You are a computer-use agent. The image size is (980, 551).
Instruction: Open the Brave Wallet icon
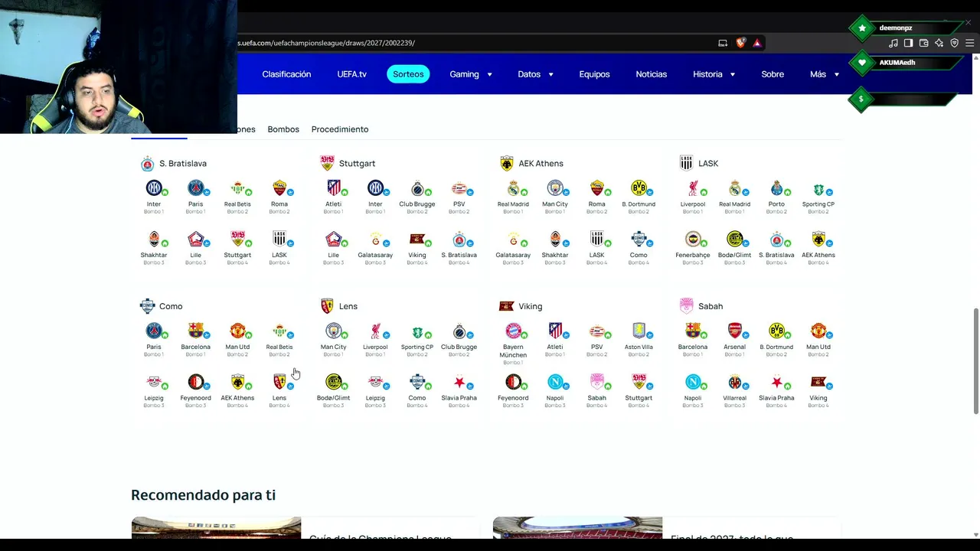(923, 43)
